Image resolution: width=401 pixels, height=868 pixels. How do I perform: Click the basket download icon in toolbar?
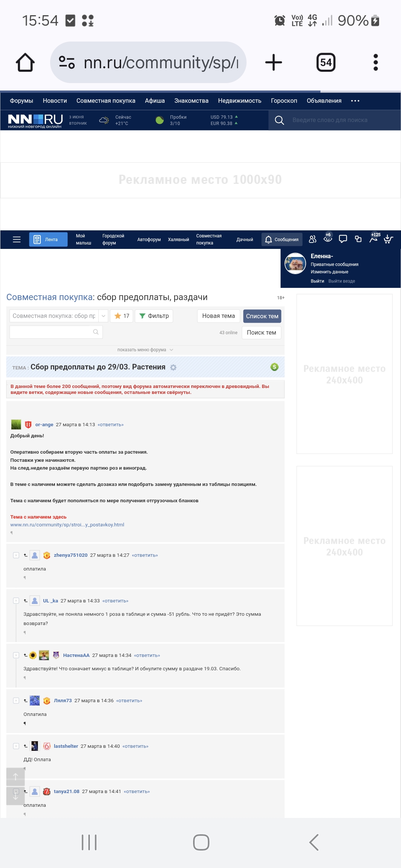pyautogui.click(x=388, y=239)
